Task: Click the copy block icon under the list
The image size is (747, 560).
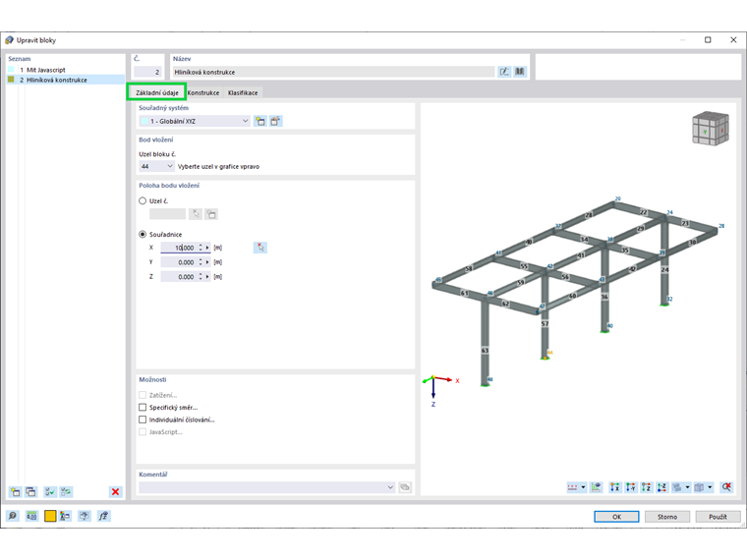Action: coord(31,492)
